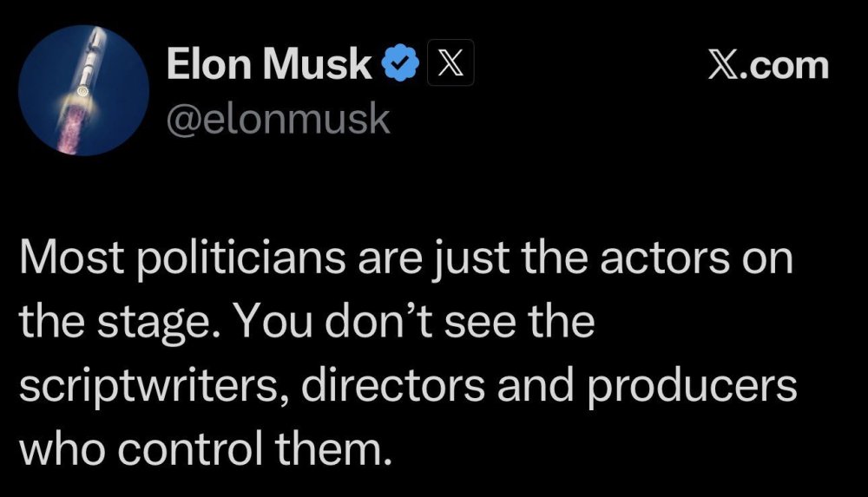868x497 pixels.
Task: Click the X affiliation badge beside name
Action: click(x=445, y=67)
